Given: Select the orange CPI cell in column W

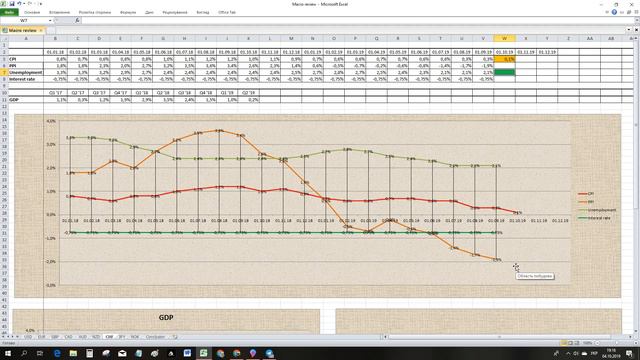Looking at the screenshot, I should pos(504,59).
